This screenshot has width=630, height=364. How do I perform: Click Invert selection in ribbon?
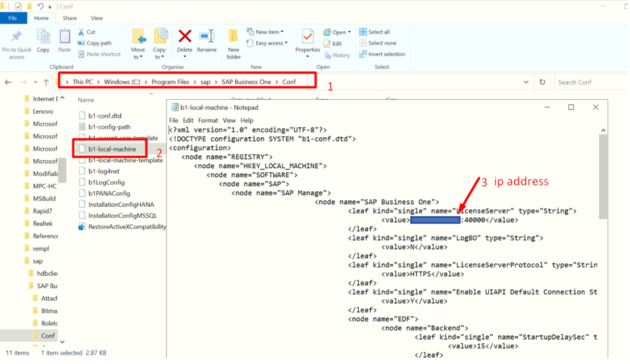(x=382, y=54)
